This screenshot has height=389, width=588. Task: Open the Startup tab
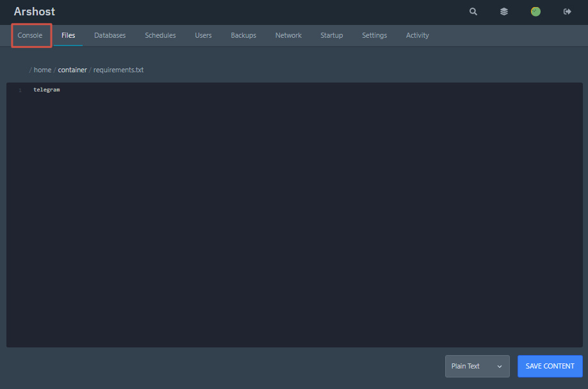pyautogui.click(x=332, y=35)
